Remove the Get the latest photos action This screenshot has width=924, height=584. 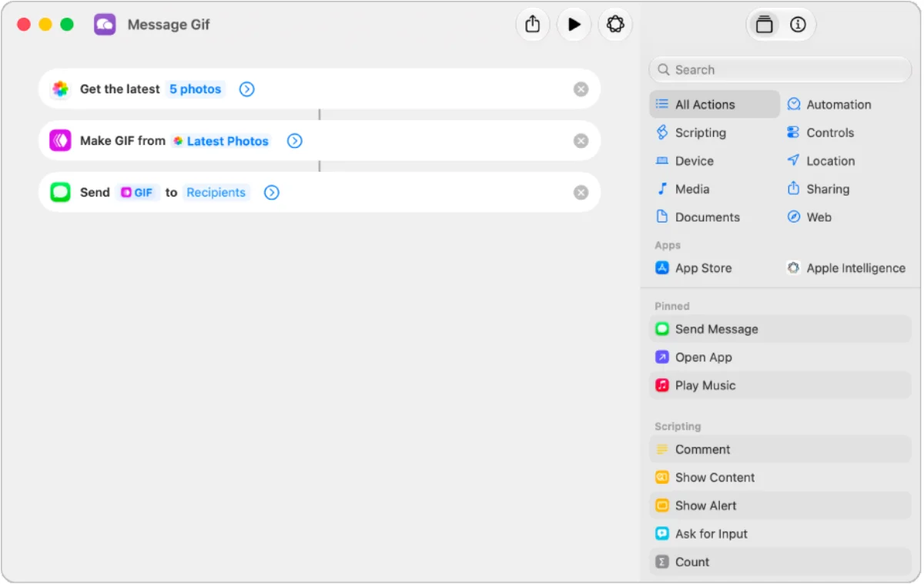pos(581,89)
